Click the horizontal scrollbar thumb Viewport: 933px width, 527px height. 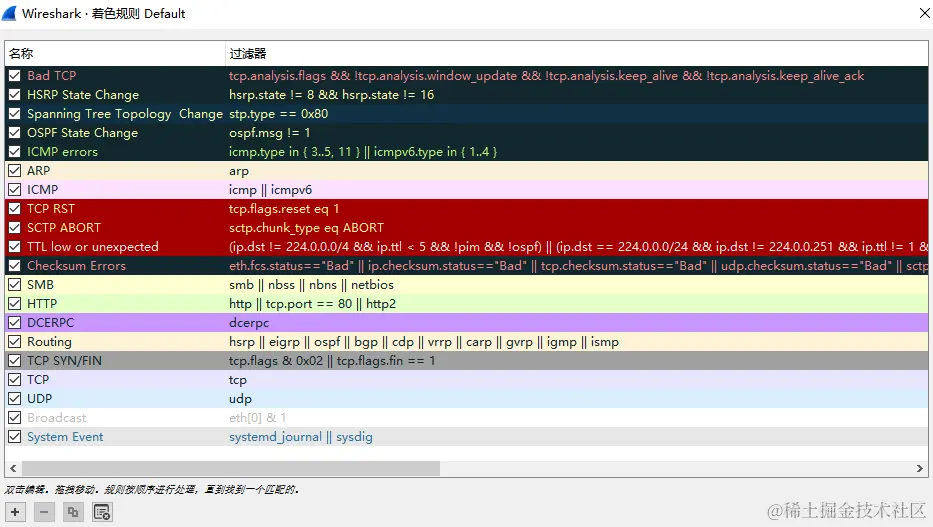point(231,469)
